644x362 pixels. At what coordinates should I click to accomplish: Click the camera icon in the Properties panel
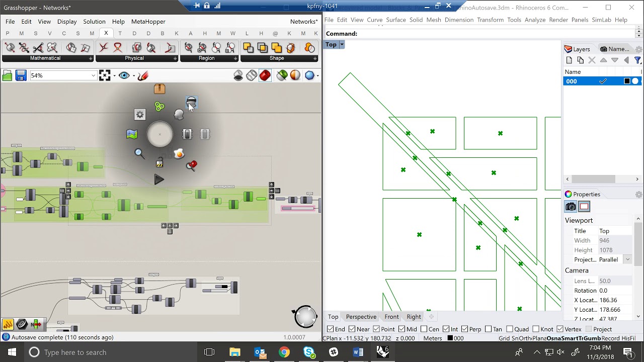[x=571, y=207]
